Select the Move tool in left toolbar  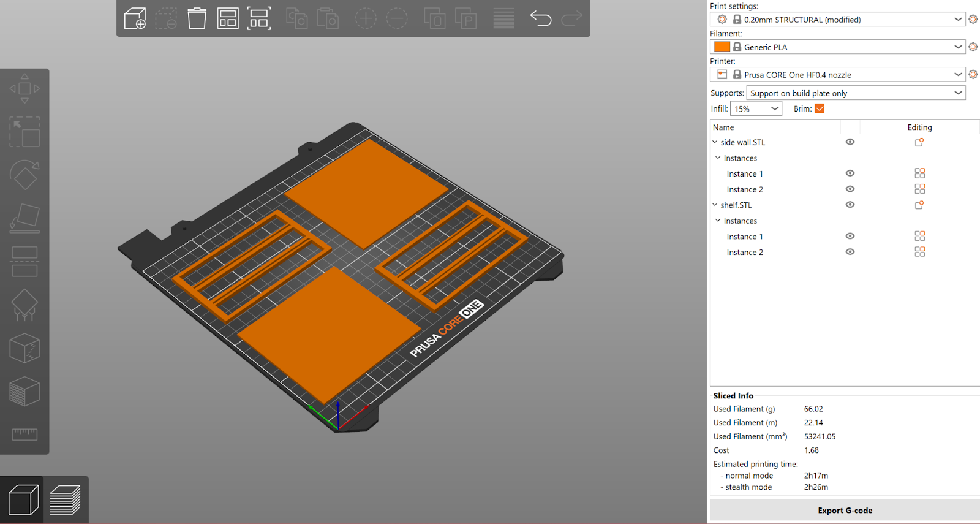pos(24,89)
